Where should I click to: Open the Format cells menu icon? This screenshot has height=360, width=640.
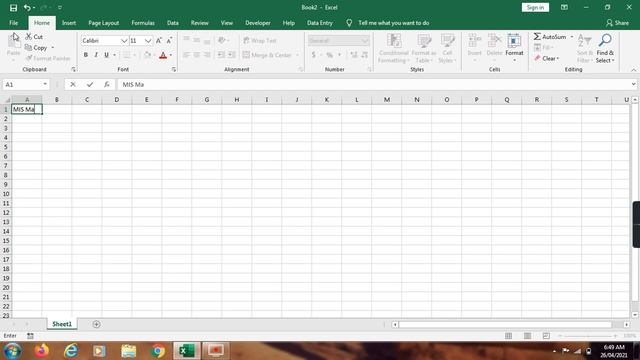click(514, 41)
